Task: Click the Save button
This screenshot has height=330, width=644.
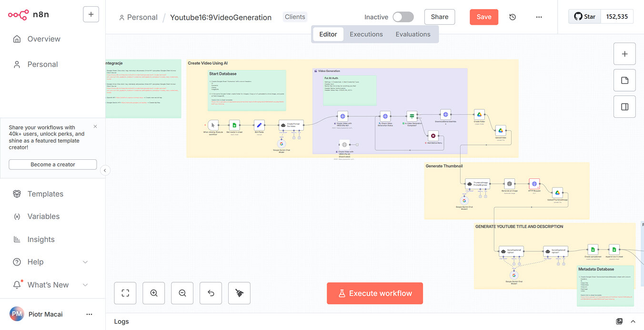Action: point(484,16)
